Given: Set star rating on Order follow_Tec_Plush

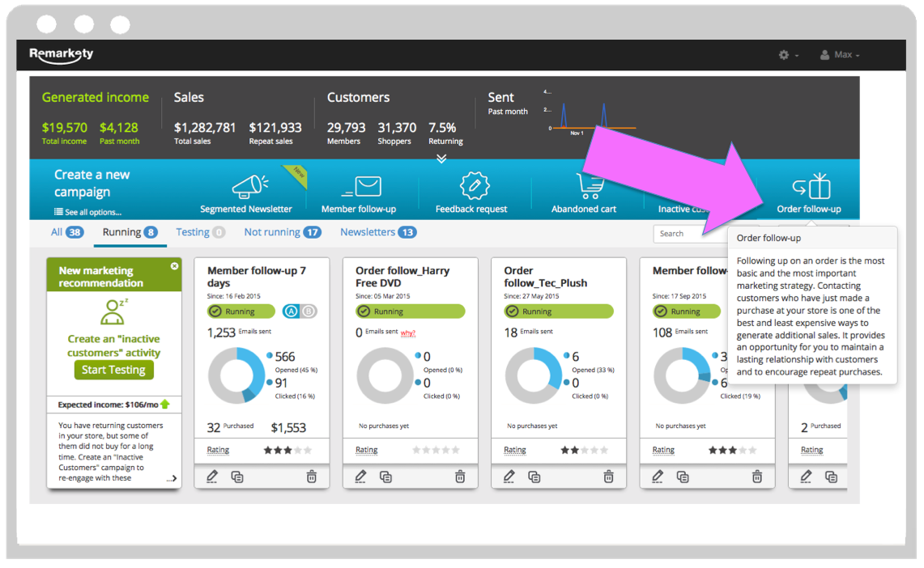Looking at the screenshot, I should click(x=585, y=451).
